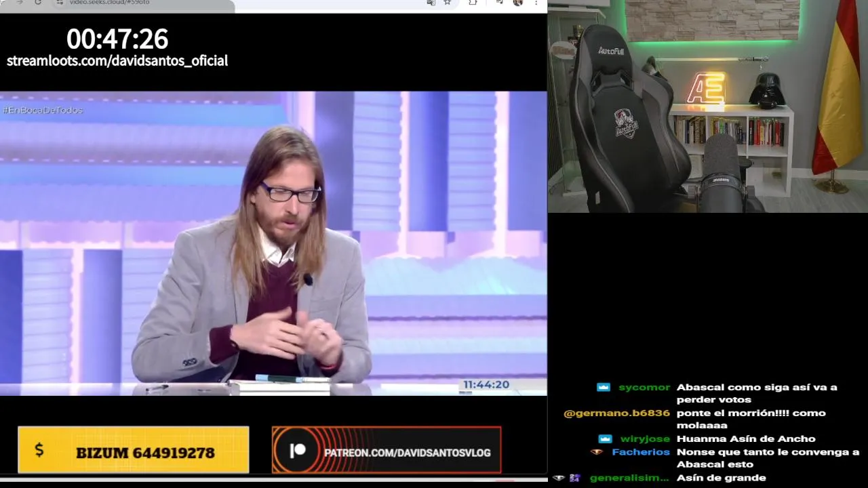Viewport: 868px width, 488px height.
Task: Click the streamloots.com/davidsantos_oficial link text
Action: pyautogui.click(x=117, y=61)
